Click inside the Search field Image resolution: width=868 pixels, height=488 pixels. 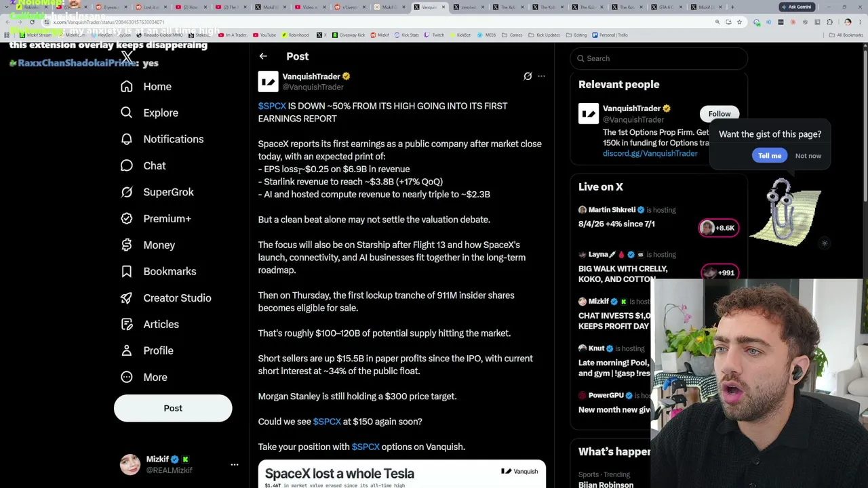pos(658,58)
